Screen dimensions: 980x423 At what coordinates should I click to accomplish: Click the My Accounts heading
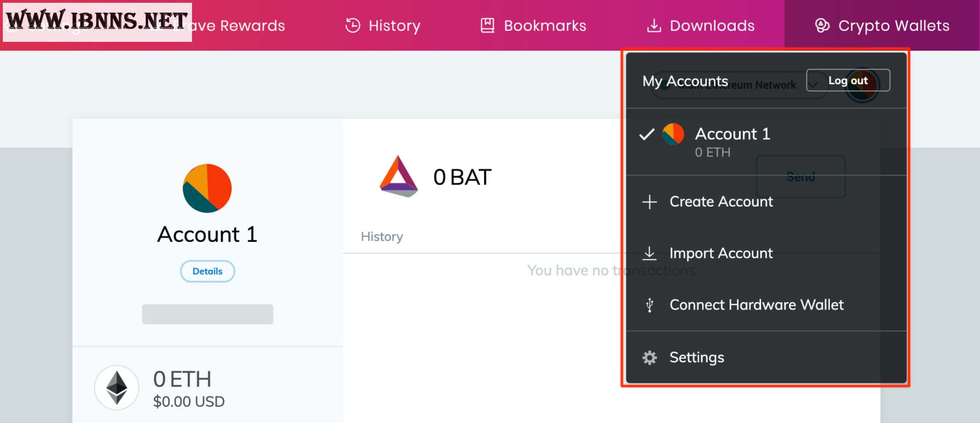pos(685,81)
